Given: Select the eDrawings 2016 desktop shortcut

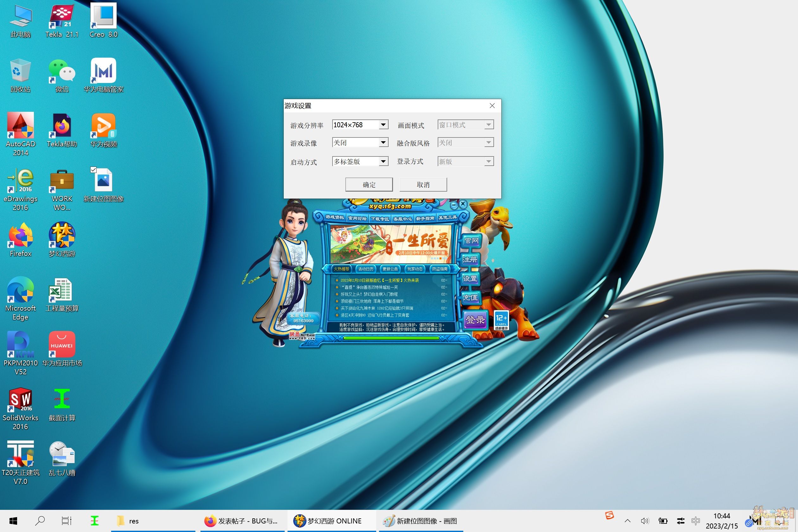Looking at the screenshot, I should point(20,189).
